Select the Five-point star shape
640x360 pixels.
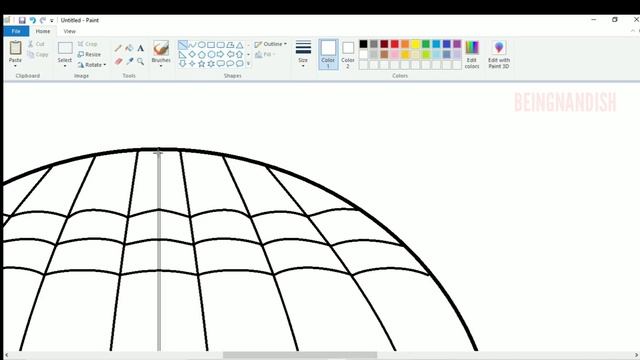tap(202, 64)
